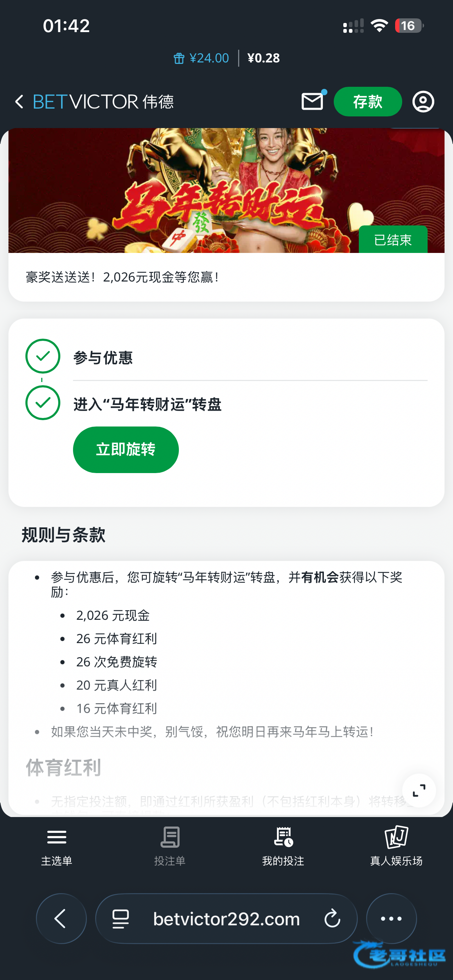
Task: Tap the browser tabs icon in address bar
Action: 121,918
